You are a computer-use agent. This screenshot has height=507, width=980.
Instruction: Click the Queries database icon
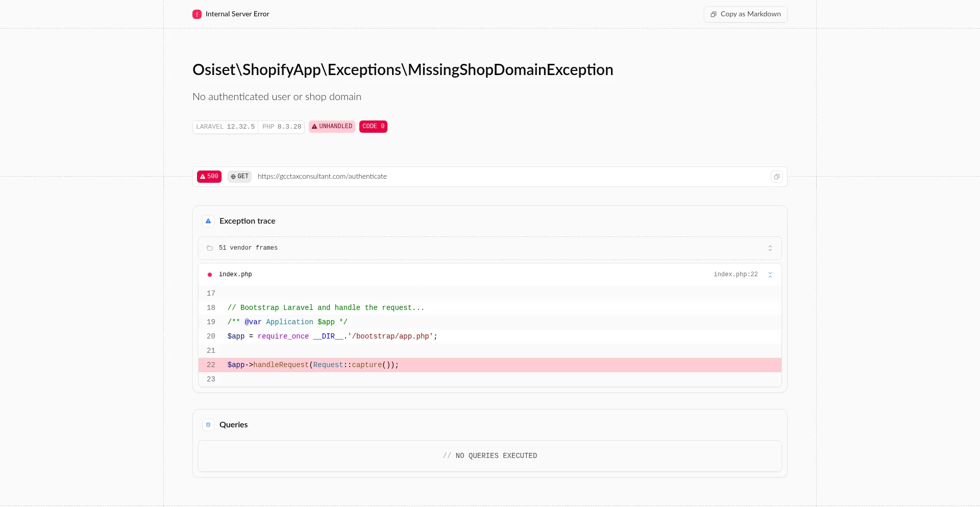click(208, 425)
